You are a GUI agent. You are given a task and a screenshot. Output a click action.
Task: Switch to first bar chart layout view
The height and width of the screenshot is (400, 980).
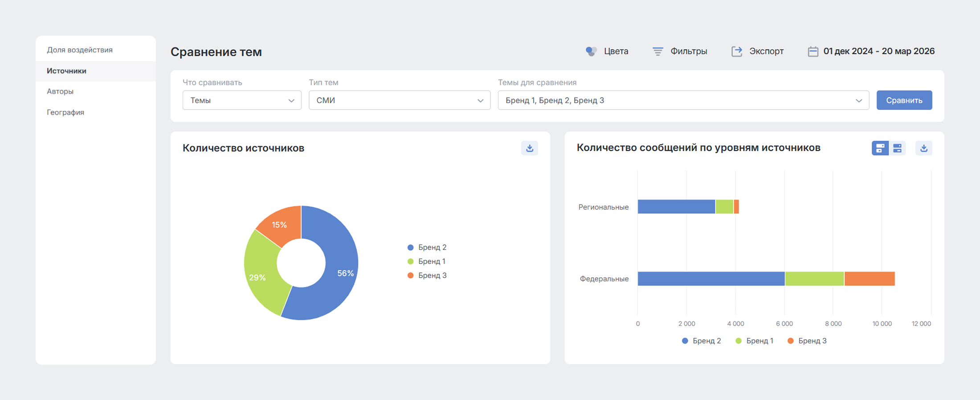click(880, 148)
